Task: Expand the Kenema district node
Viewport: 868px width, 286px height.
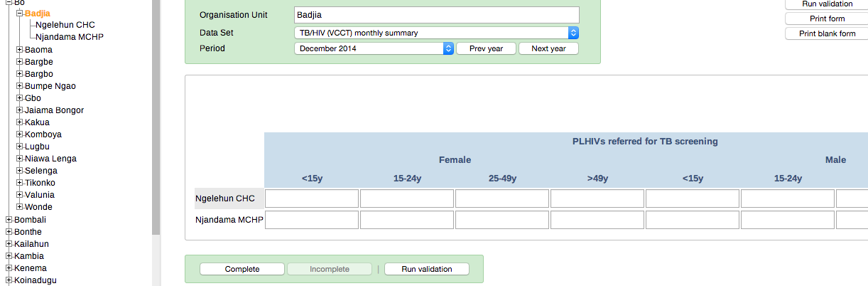Action: pos(9,268)
